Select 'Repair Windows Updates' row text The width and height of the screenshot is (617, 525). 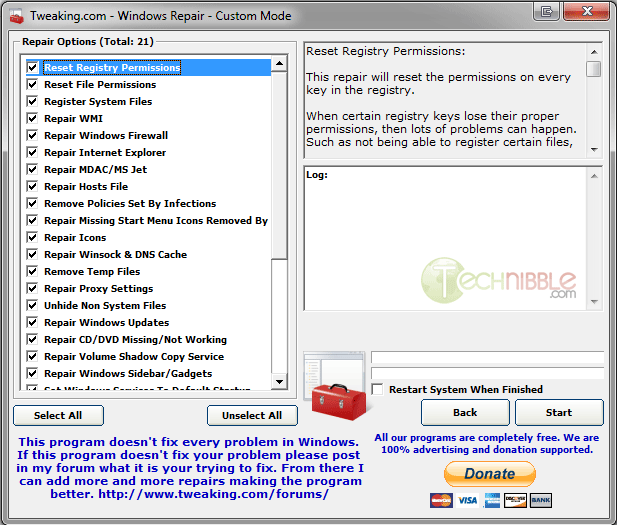[107, 323]
